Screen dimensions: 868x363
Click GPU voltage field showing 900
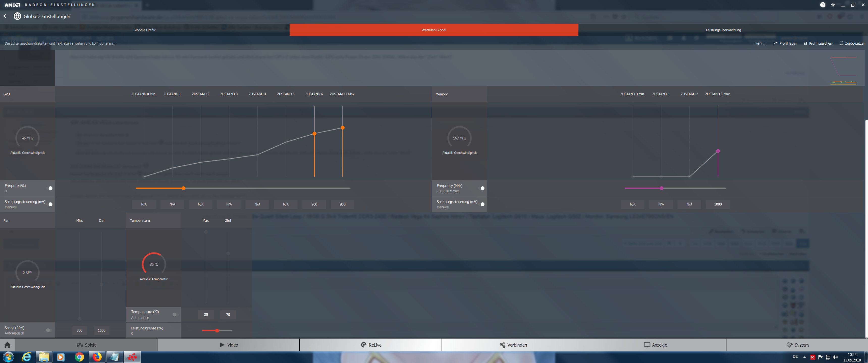[x=314, y=204]
